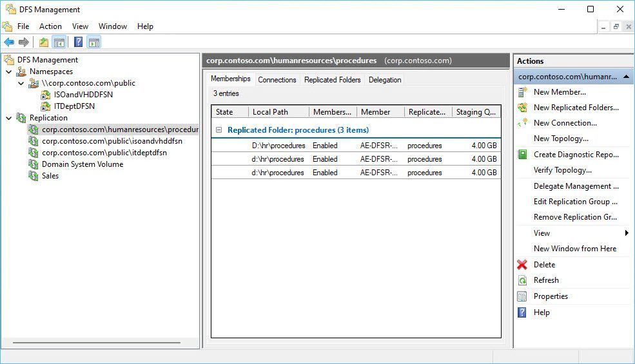Screen dimensions: 635x364
Task: Open the View menu in menu bar
Action: pyautogui.click(x=80, y=26)
